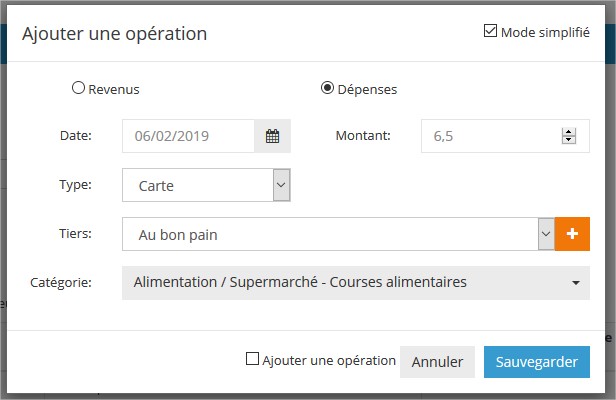The width and height of the screenshot is (616, 400).
Task: Click the Catégorie label text
Action: (60, 283)
